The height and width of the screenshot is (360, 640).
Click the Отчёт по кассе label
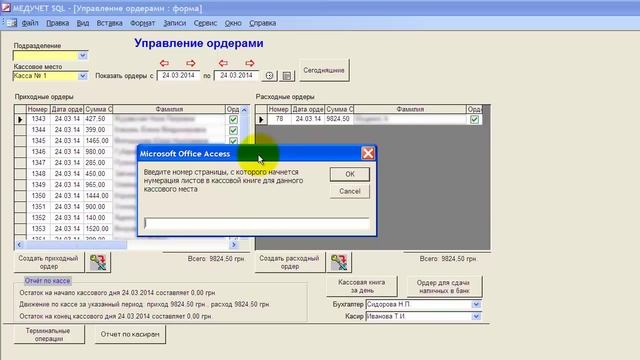[47, 281]
